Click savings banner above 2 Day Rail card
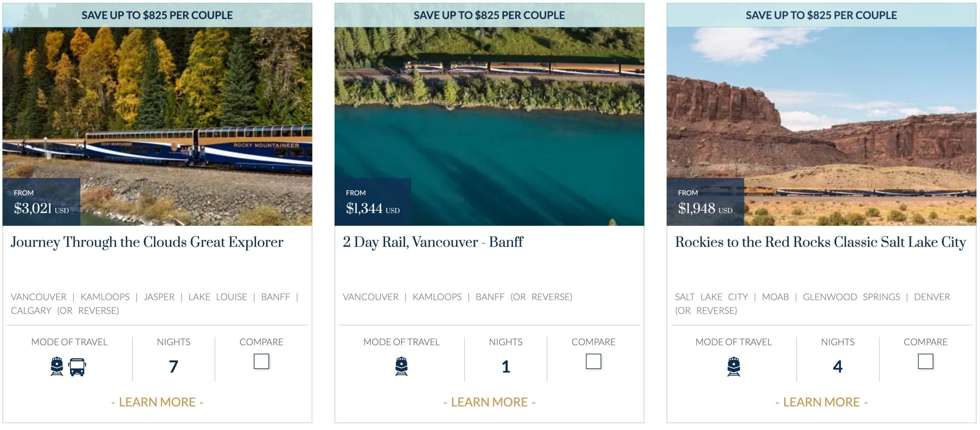This screenshot has width=980, height=430. click(489, 15)
